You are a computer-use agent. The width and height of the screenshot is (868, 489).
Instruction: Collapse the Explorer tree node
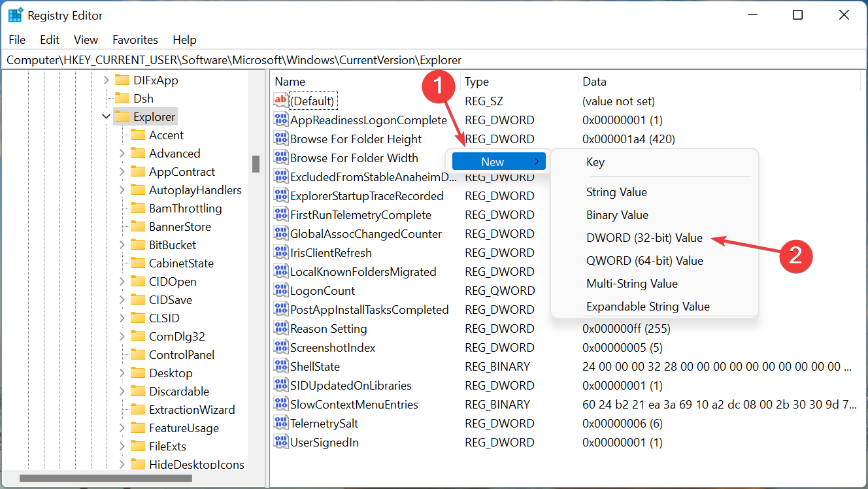(106, 117)
